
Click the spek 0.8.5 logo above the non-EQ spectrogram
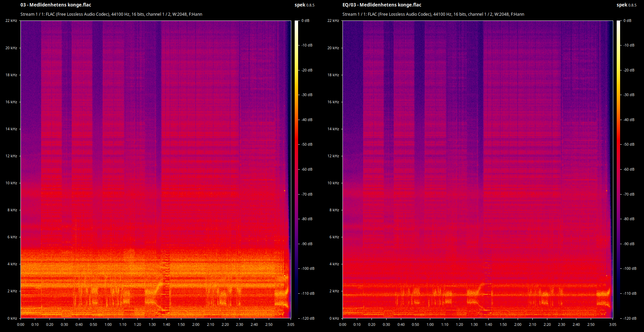[x=305, y=5]
